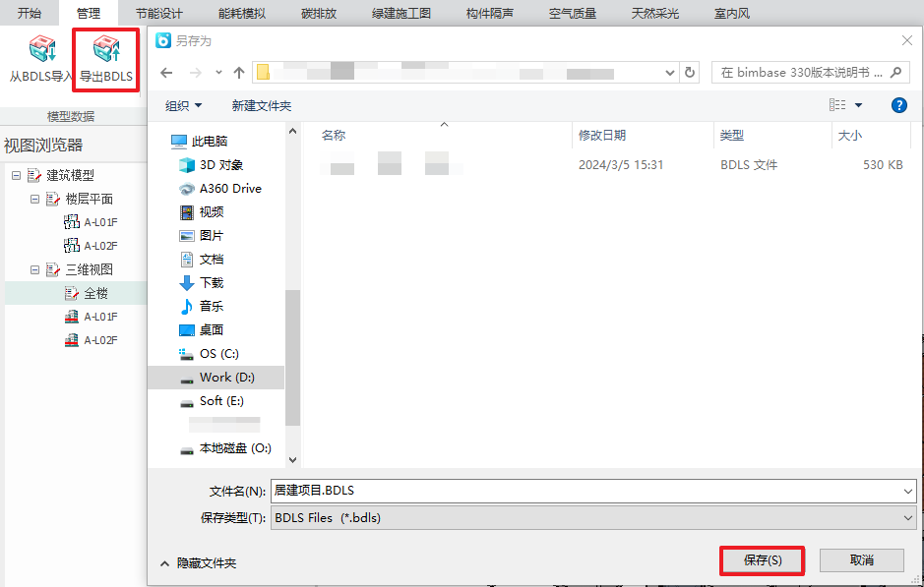This screenshot has height=587, width=924.
Task: Select the 本地磁盘 (O:) drive
Action: coord(225,448)
